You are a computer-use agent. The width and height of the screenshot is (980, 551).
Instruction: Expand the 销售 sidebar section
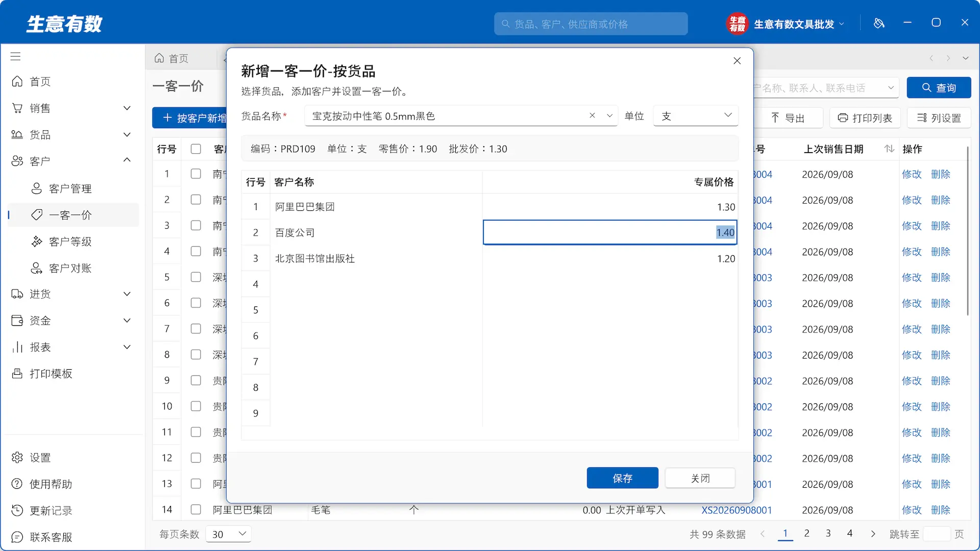tap(127, 108)
